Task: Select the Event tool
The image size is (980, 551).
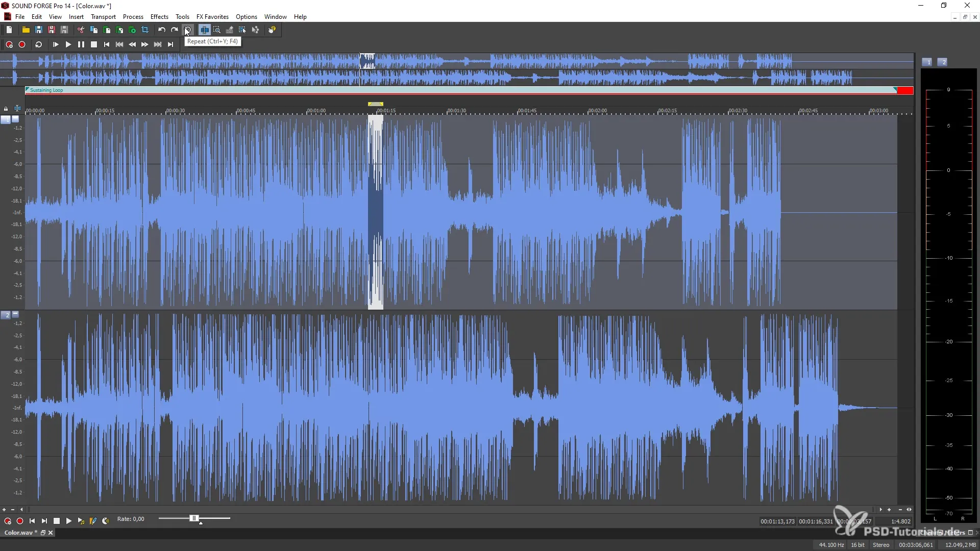Action: coord(242,30)
